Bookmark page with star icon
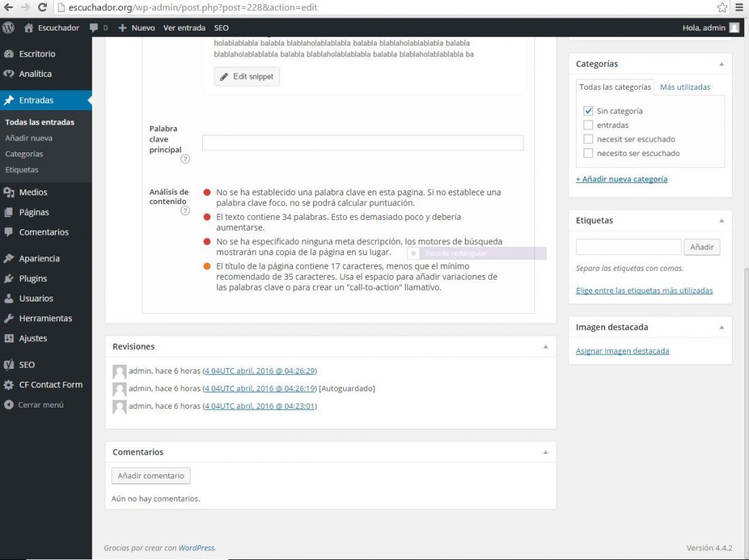Image resolution: width=749 pixels, height=560 pixels. 722,7
